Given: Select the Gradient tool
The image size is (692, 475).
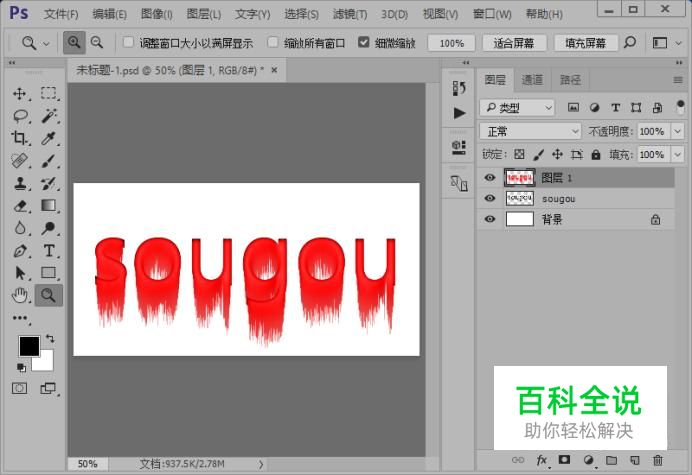Looking at the screenshot, I should click(48, 206).
